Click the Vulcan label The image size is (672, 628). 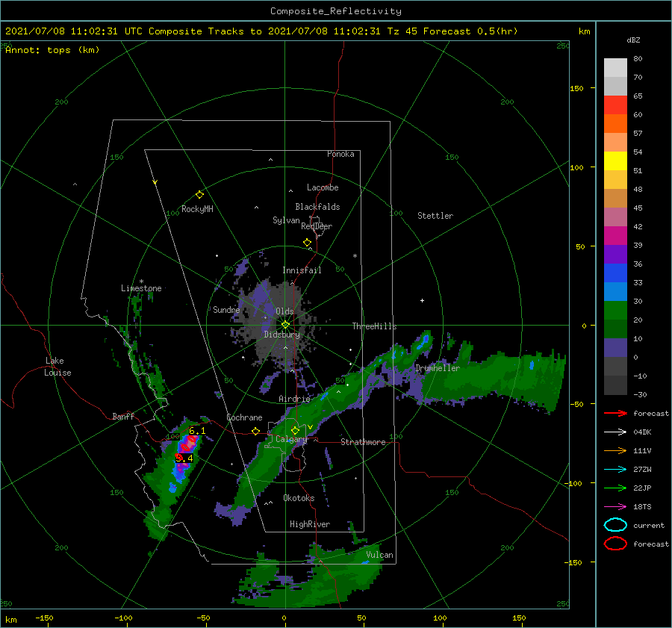pyautogui.click(x=380, y=555)
